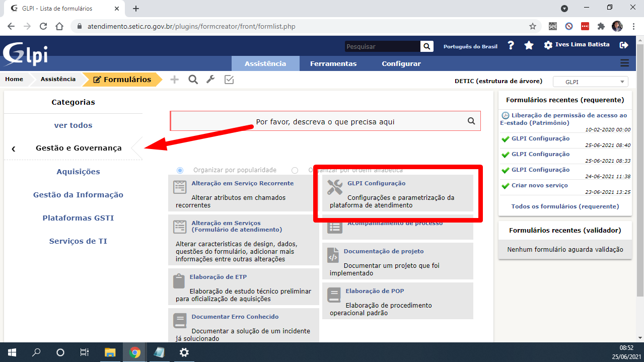Image resolution: width=644 pixels, height=362 pixels.
Task: Click the breadcrumb search magnifier icon
Action: click(193, 80)
